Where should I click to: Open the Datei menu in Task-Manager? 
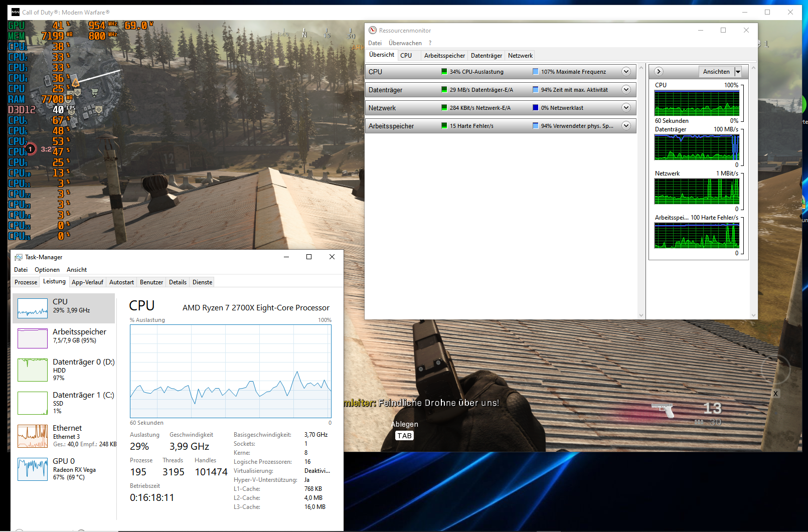(21, 270)
